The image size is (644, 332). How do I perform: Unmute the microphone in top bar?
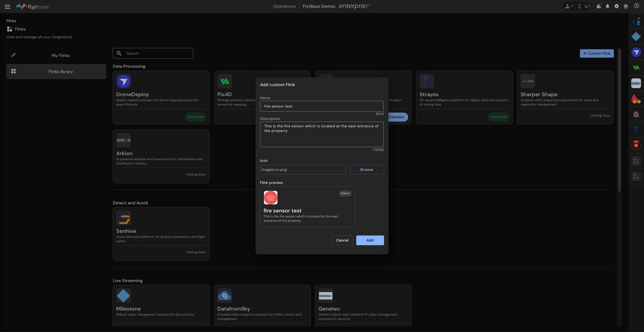pyautogui.click(x=580, y=6)
